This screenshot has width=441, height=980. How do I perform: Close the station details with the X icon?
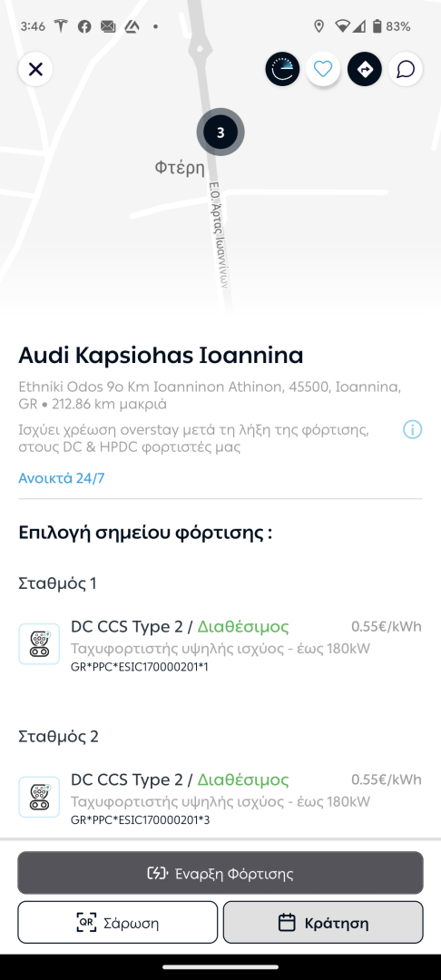[35, 69]
